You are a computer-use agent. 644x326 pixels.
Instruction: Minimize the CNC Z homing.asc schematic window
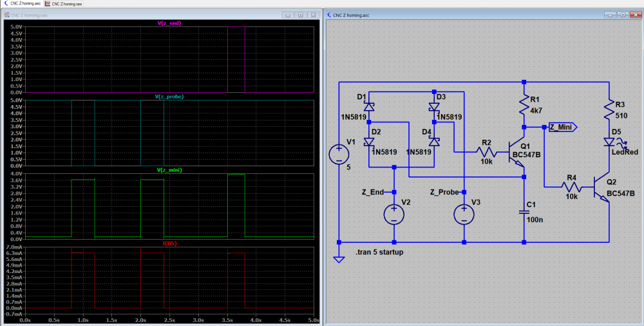point(611,15)
